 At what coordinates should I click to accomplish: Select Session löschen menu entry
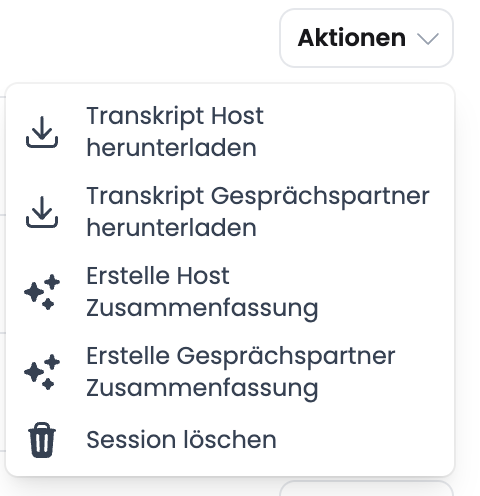pyautogui.click(x=230, y=440)
